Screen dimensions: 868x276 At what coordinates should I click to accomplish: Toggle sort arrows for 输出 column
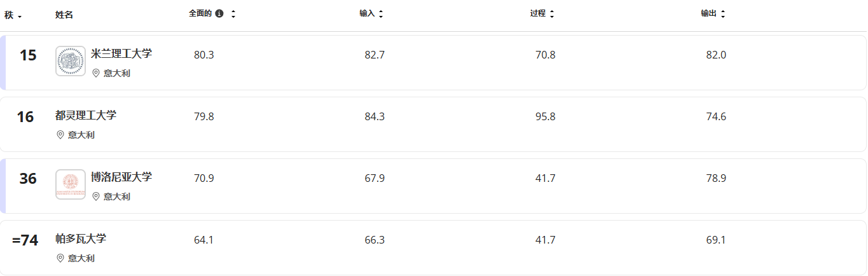coord(723,14)
